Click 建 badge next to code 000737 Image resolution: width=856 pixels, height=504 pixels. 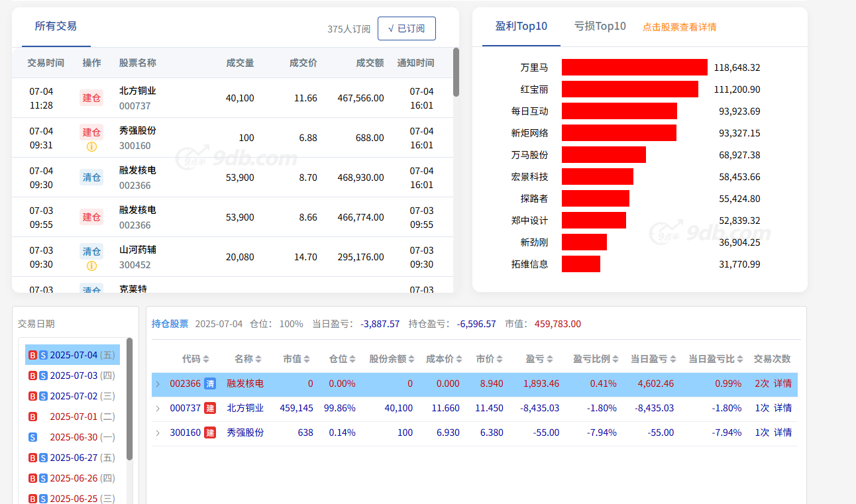click(210, 408)
